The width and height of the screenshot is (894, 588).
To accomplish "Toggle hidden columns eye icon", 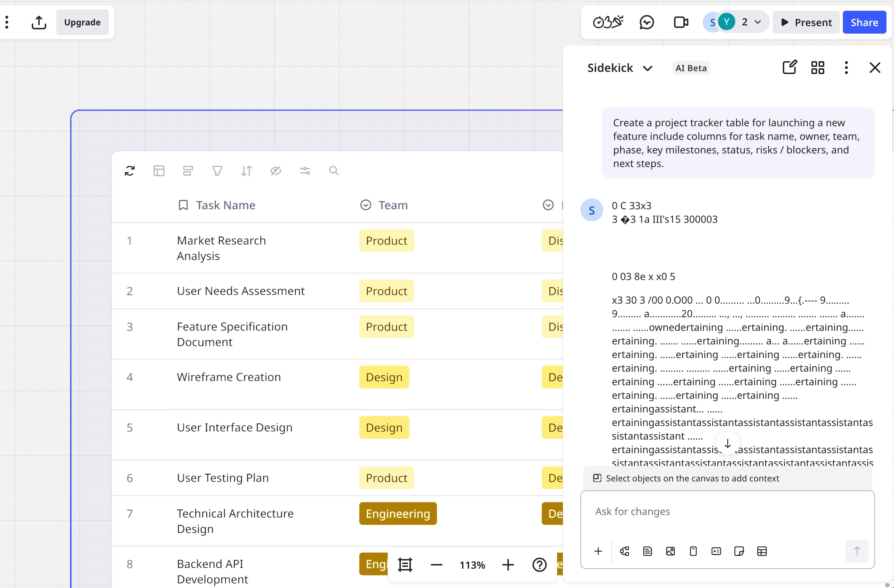I will (275, 171).
